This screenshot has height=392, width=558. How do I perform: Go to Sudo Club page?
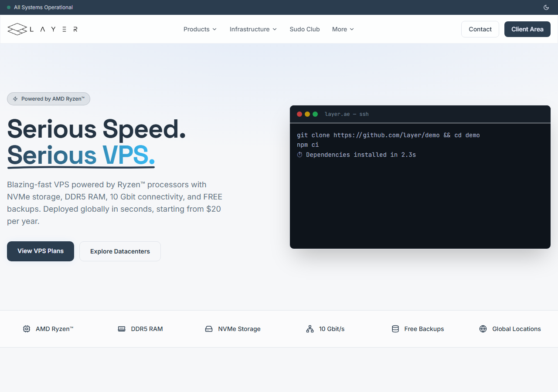click(x=305, y=29)
